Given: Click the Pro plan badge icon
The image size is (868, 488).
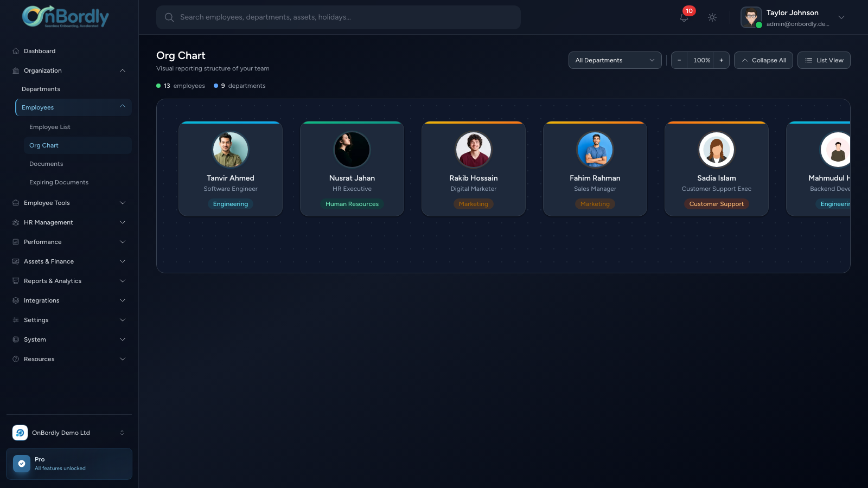Looking at the screenshot, I should click(22, 464).
